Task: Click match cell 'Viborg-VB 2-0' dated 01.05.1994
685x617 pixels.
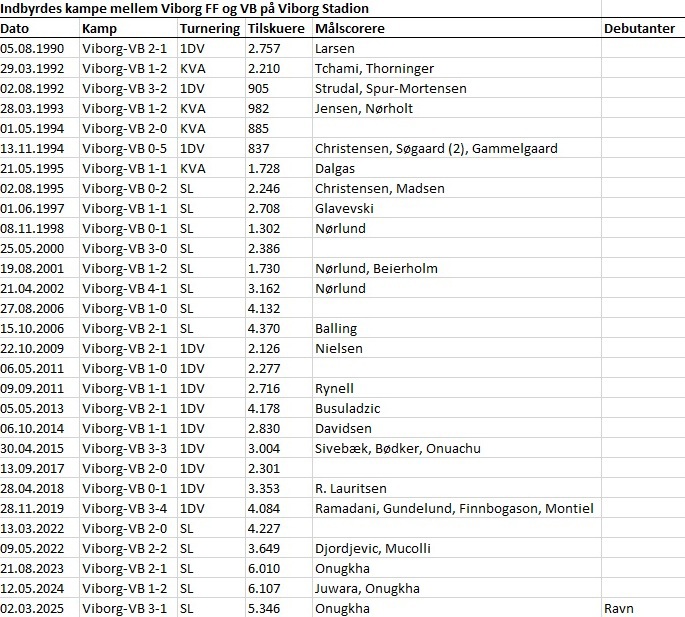Action: click(125, 128)
